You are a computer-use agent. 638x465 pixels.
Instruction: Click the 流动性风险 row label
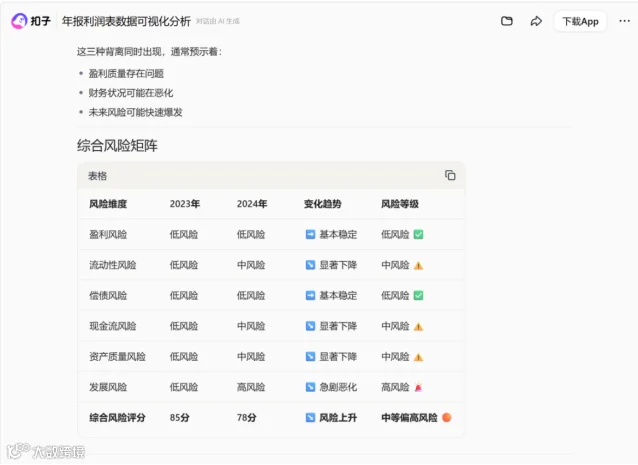point(113,265)
